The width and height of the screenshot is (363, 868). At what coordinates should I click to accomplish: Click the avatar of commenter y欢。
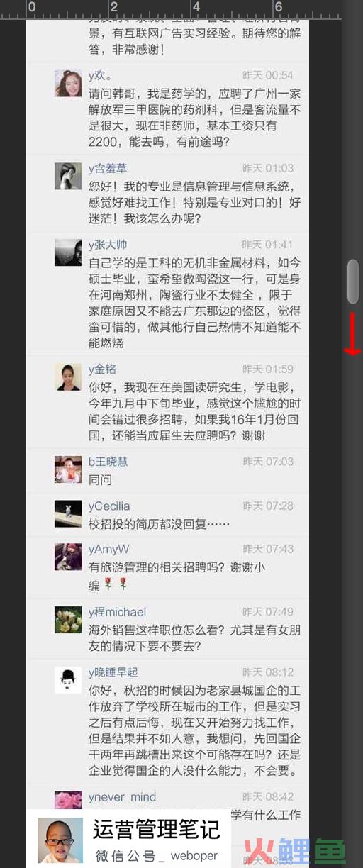click(68, 83)
